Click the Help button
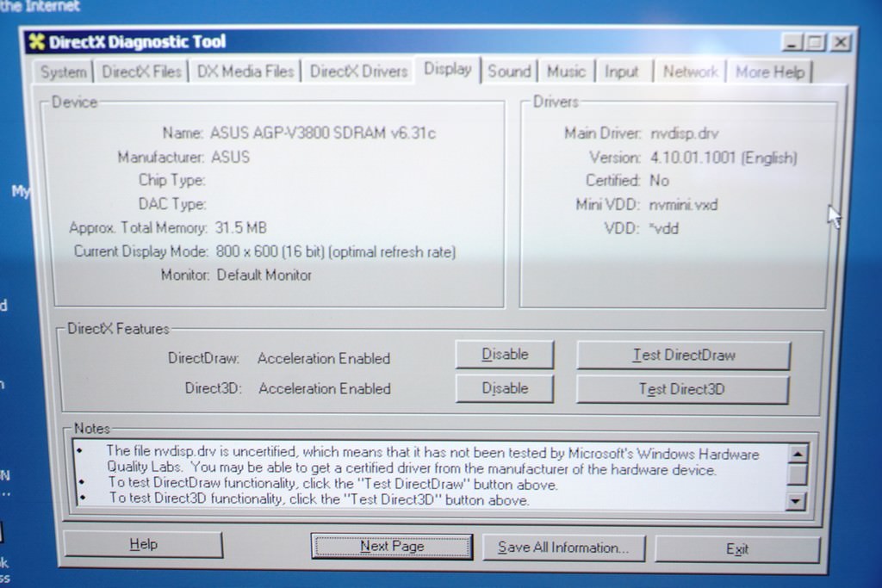 point(143,544)
